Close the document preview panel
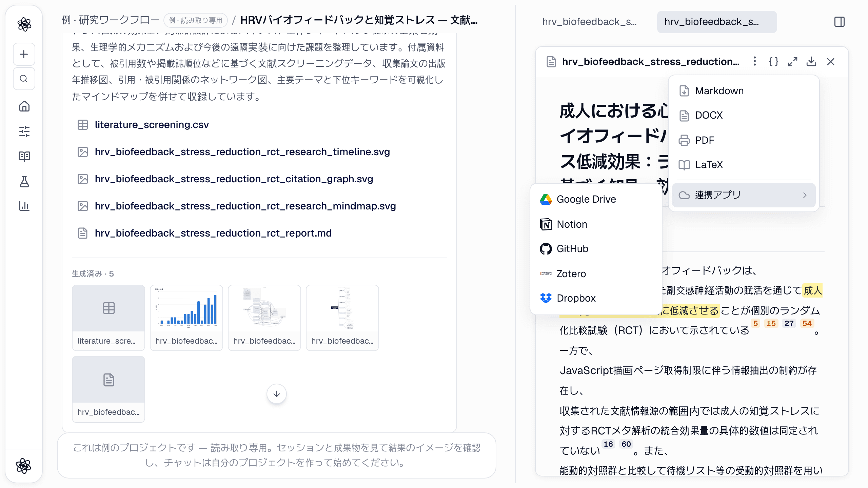Screen dimensions: 868x488 830,62
